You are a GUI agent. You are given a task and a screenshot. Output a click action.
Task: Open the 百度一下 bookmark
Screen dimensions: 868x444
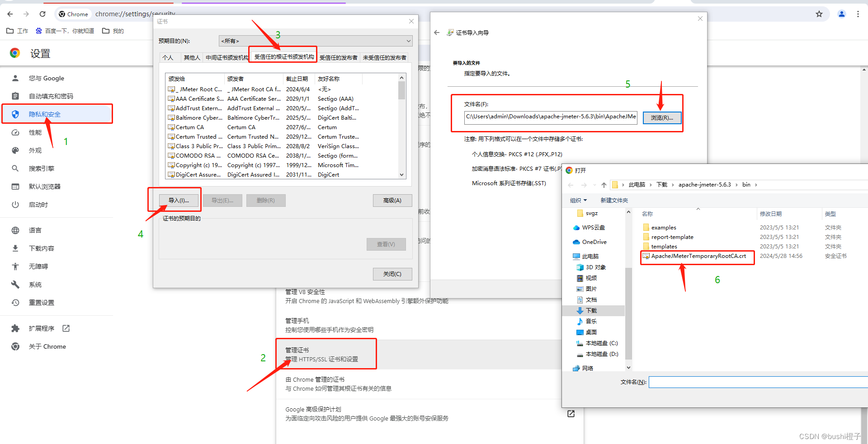[65, 31]
